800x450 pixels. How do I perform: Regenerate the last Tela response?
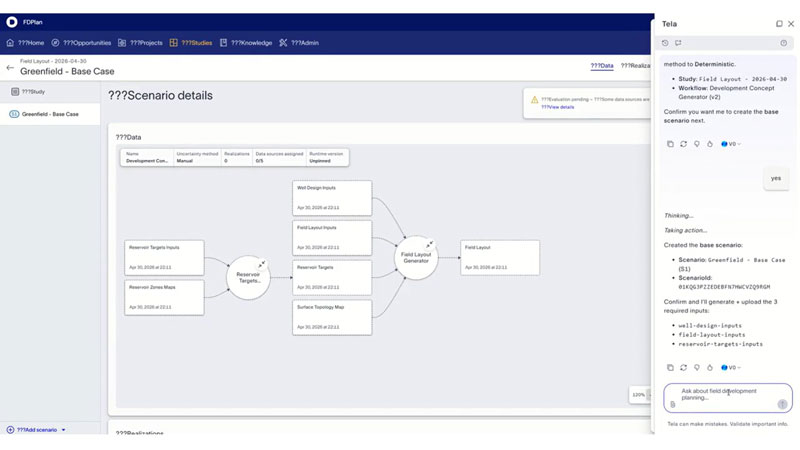(683, 367)
